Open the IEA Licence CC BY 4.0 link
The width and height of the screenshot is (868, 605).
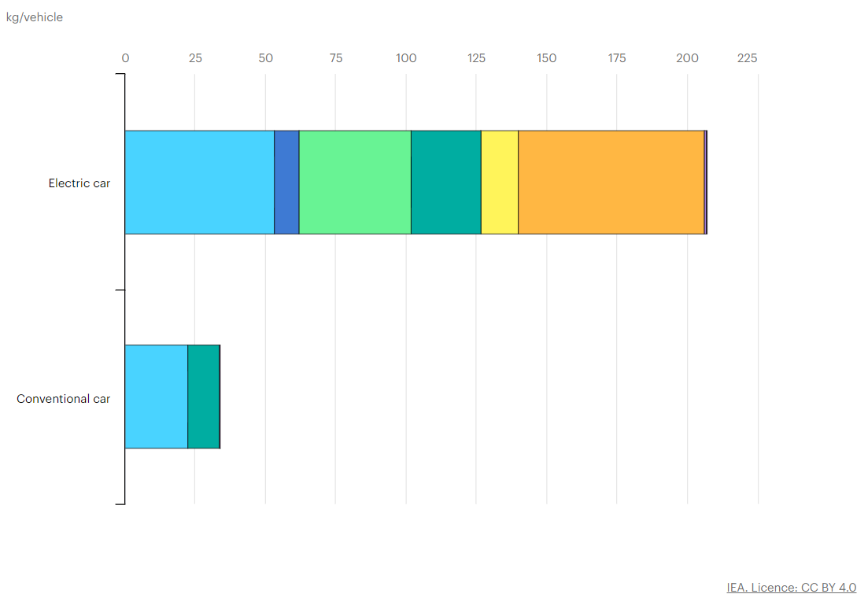point(791,588)
